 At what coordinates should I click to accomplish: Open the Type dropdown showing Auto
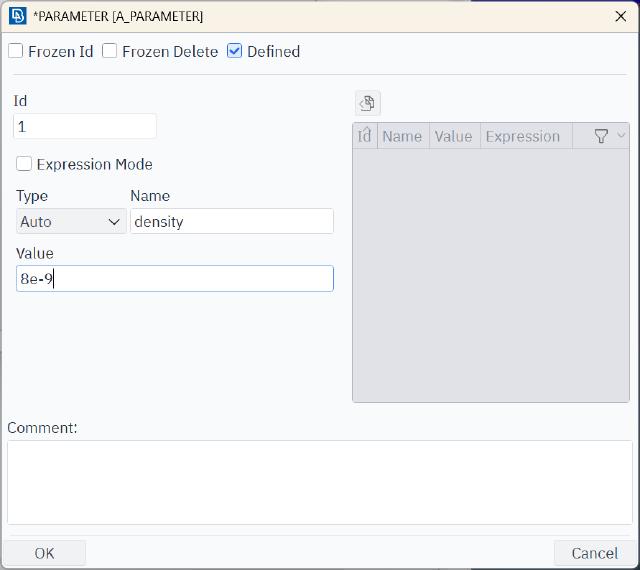tap(70, 222)
